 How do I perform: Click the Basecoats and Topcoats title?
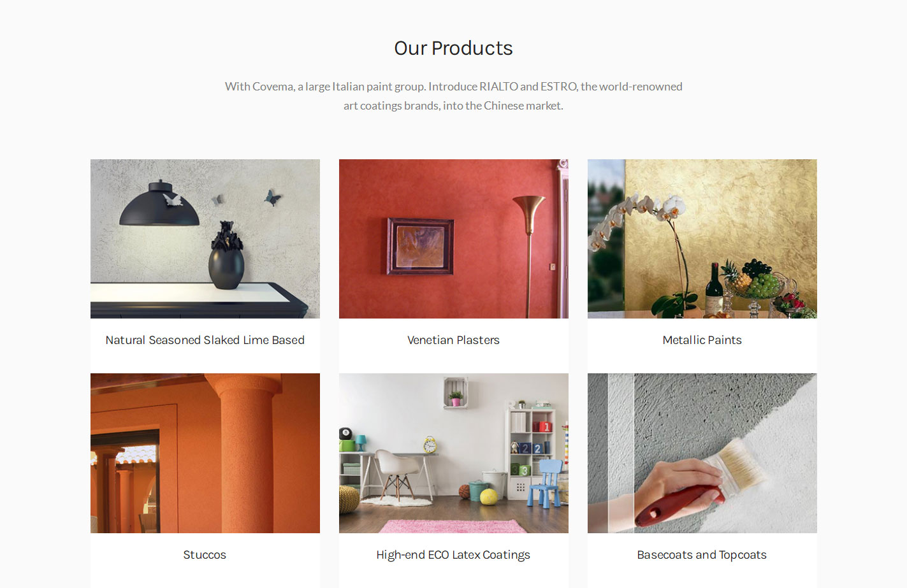tap(702, 555)
